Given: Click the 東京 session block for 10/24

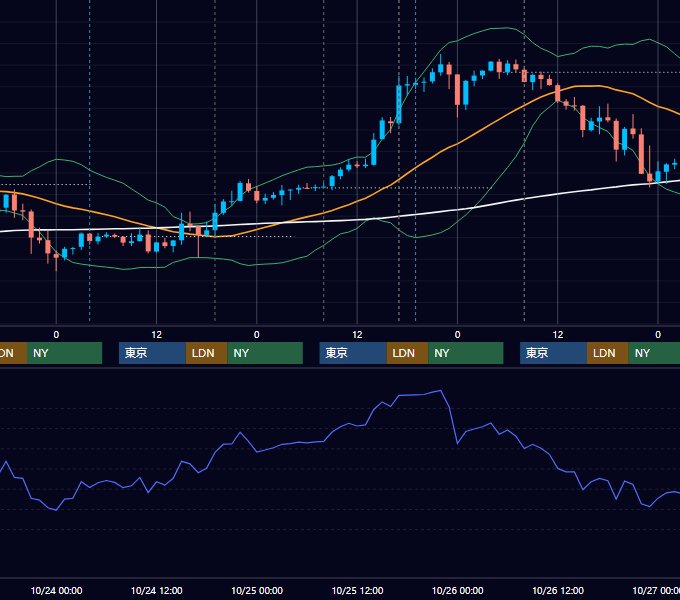Looking at the screenshot, I should point(152,353).
